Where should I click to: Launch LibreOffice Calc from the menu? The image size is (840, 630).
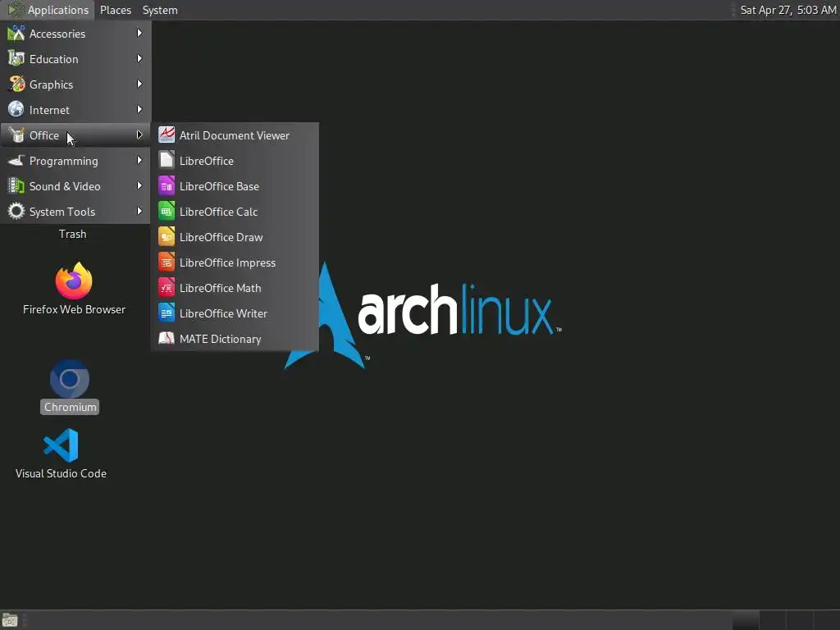[235, 212]
